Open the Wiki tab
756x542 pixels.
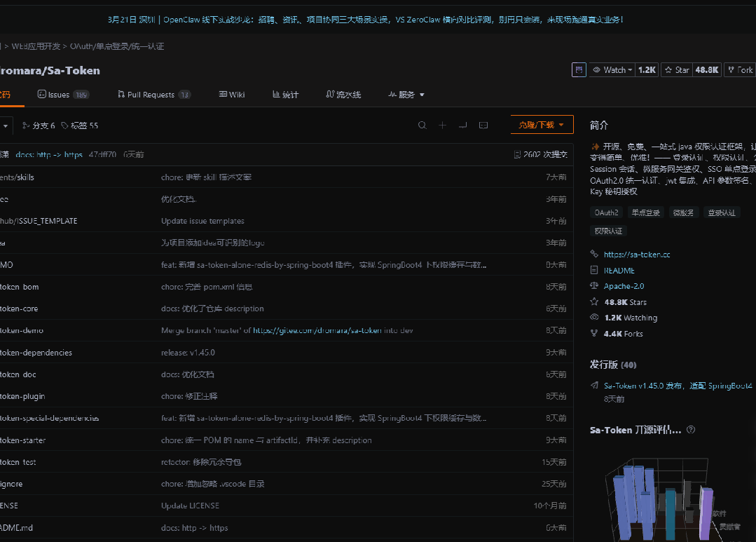232,95
